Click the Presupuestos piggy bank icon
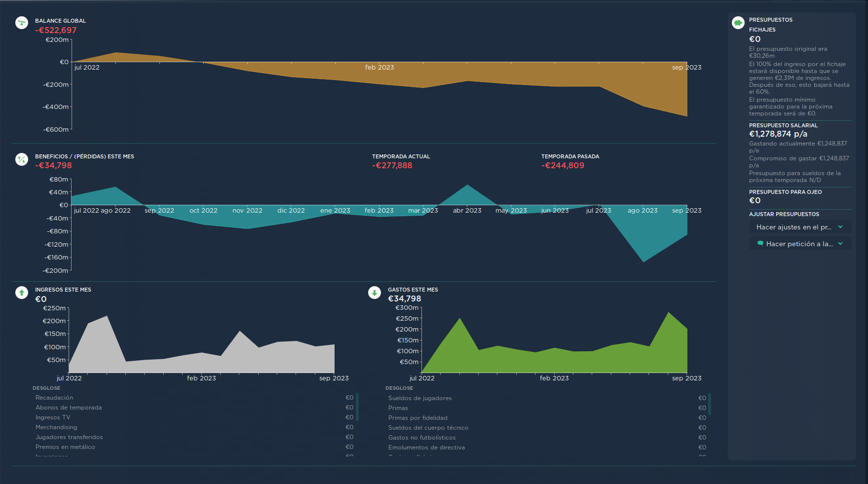Viewport: 868px width, 484px height. click(x=738, y=23)
